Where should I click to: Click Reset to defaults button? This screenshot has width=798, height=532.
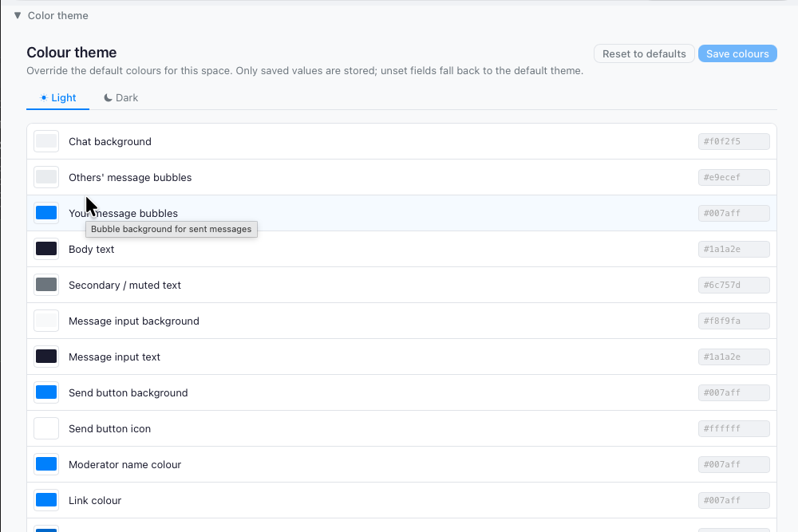point(644,54)
